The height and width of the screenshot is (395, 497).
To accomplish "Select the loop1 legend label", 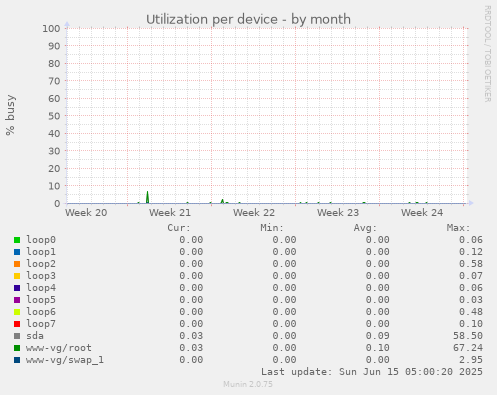I will click(x=41, y=252).
